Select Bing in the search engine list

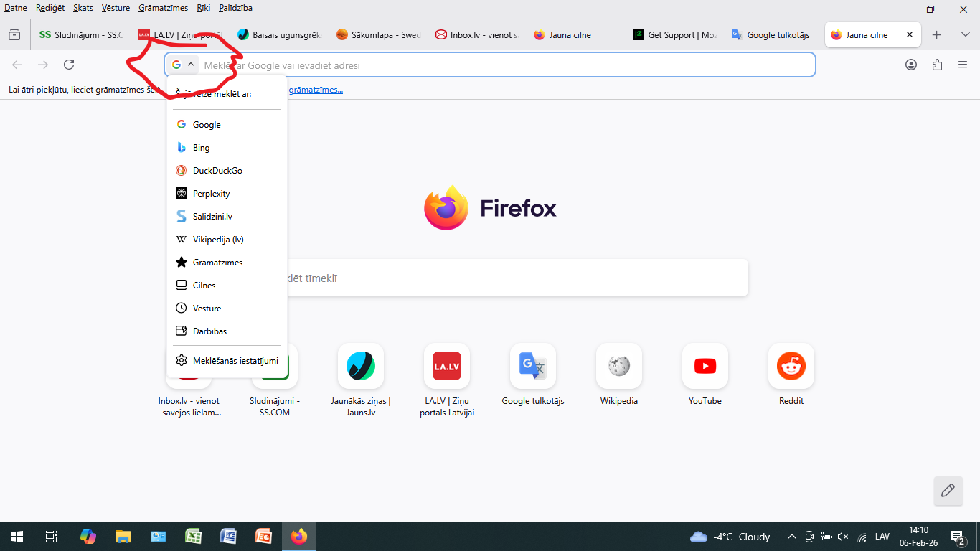tap(227, 148)
